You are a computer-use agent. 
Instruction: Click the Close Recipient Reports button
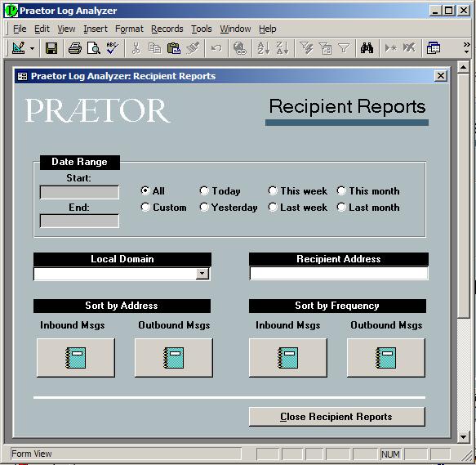tap(337, 416)
